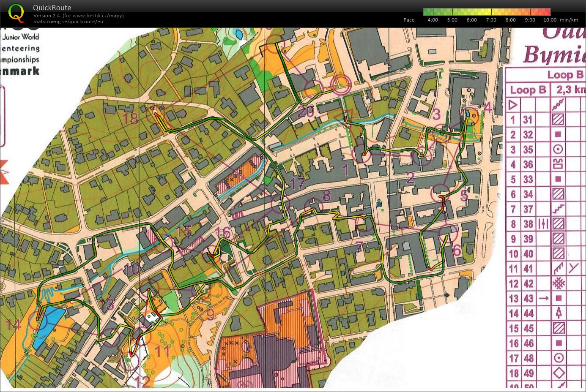Click the "4:00" pace value
586x392 pixels.
pos(433,20)
